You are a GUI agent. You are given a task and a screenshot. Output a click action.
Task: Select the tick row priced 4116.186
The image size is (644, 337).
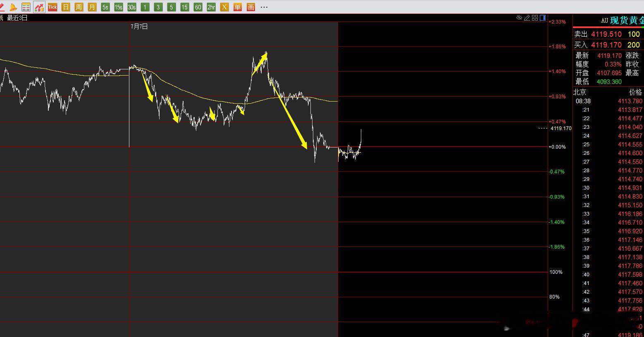pos(608,214)
